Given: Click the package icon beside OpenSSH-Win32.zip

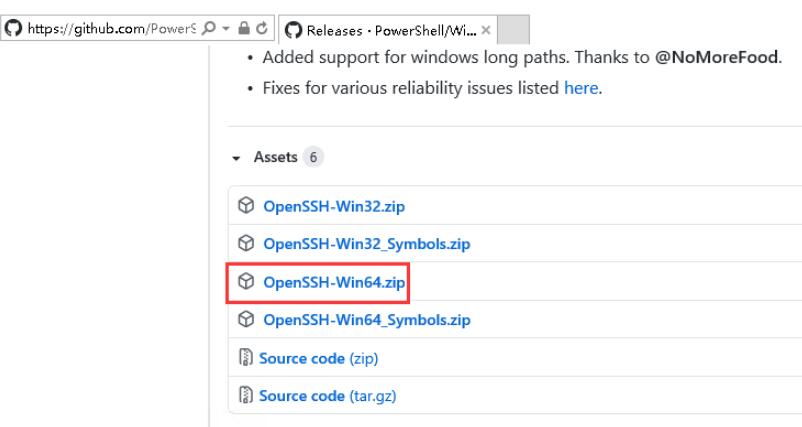Looking at the screenshot, I should coord(246,206).
